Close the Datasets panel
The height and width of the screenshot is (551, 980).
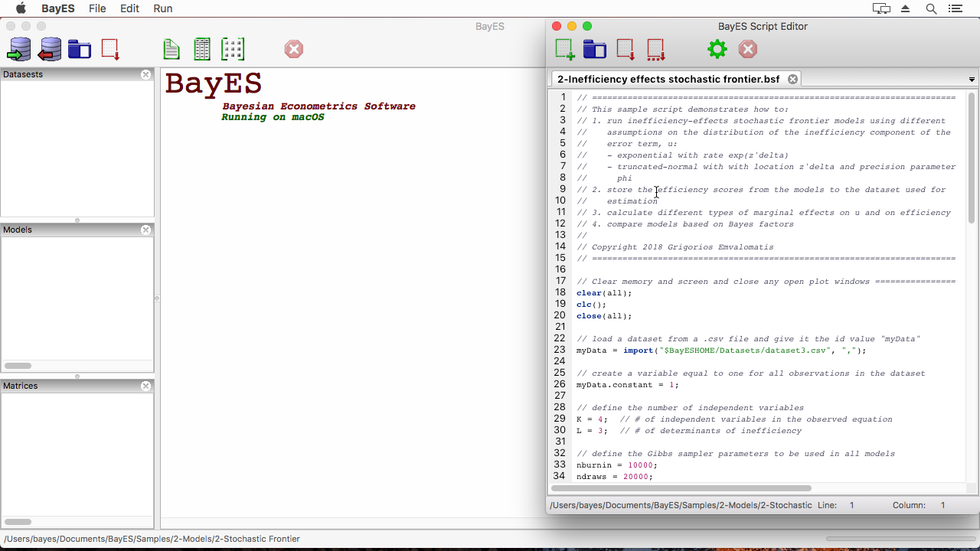click(146, 74)
